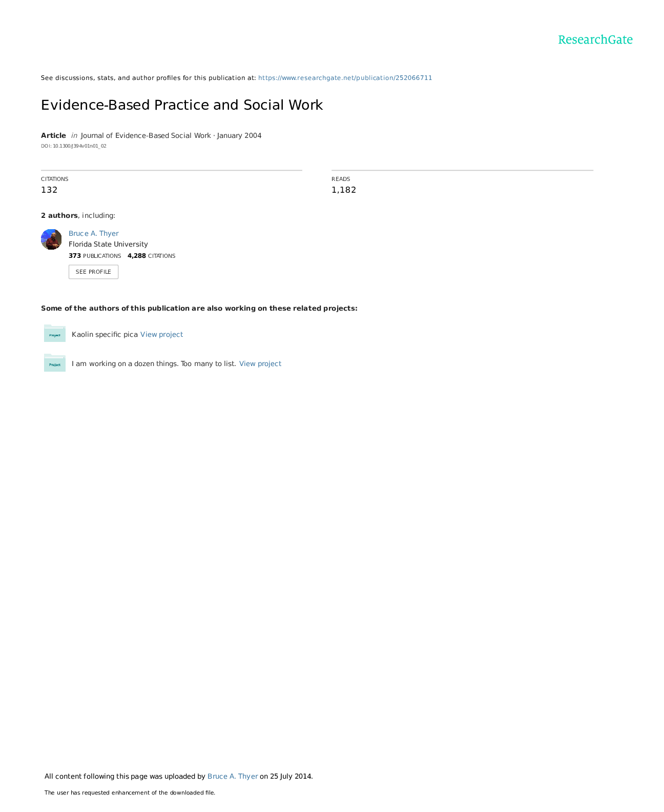This screenshot has height=812, width=664.
Task: Click the 132 citations count
Action: [49, 190]
